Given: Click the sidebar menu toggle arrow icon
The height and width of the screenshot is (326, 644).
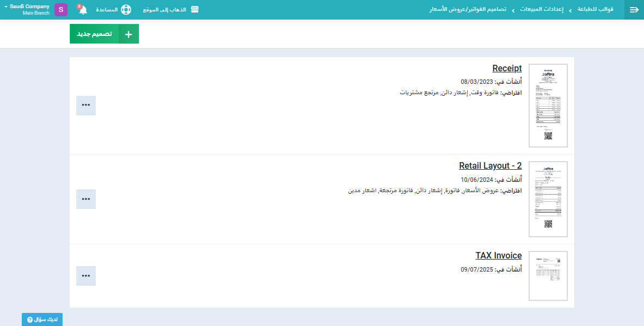Looking at the screenshot, I should pos(634,10).
